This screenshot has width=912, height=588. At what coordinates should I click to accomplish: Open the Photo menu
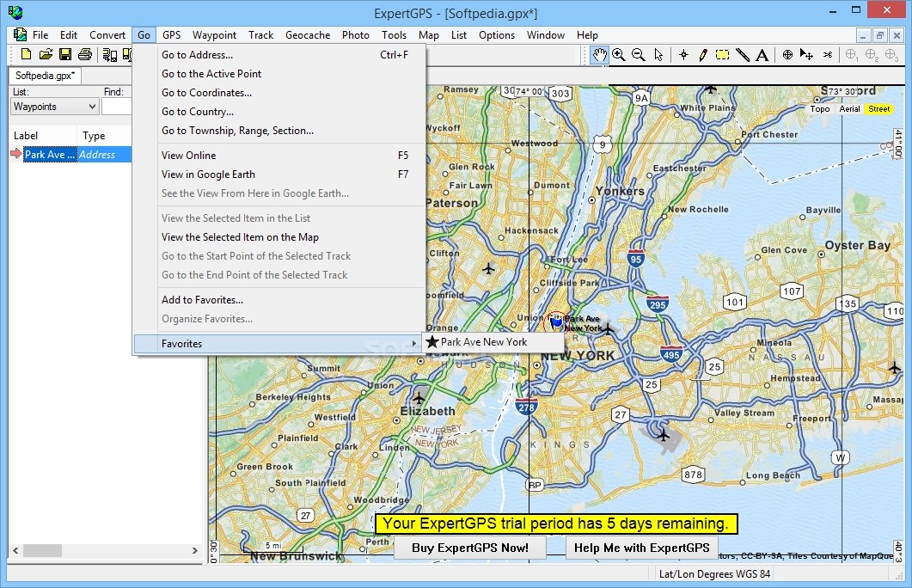(355, 35)
